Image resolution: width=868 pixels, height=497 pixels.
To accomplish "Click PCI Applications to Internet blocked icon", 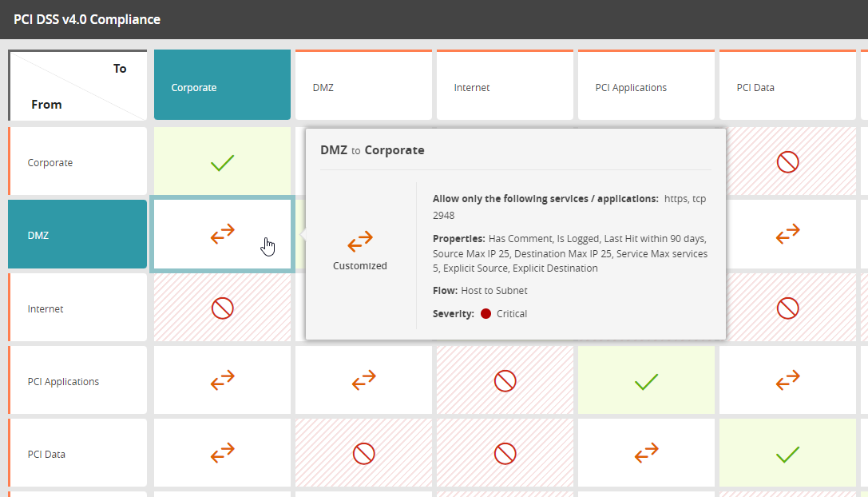I will point(505,381).
